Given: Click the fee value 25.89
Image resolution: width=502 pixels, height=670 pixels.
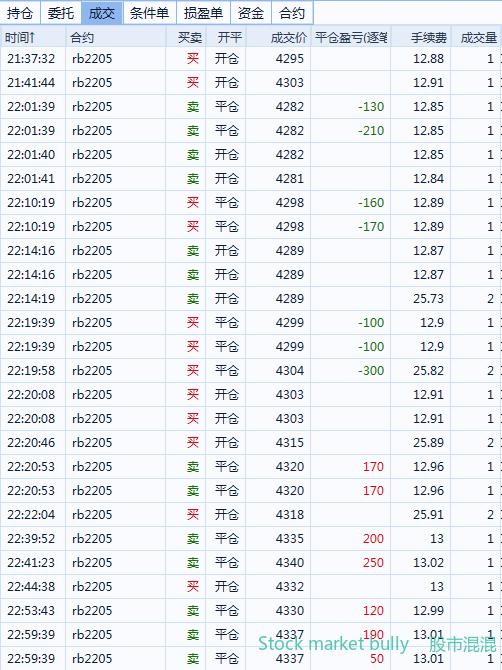Looking at the screenshot, I should point(429,442).
